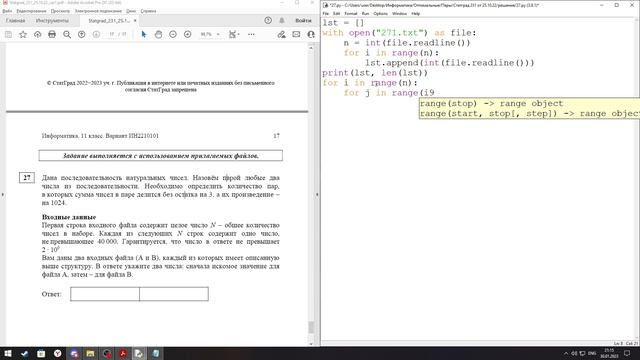Image resolution: width=640 pixels, height=360 pixels.
Task: Go to the previous page in Acrobat
Action: pos(82,35)
